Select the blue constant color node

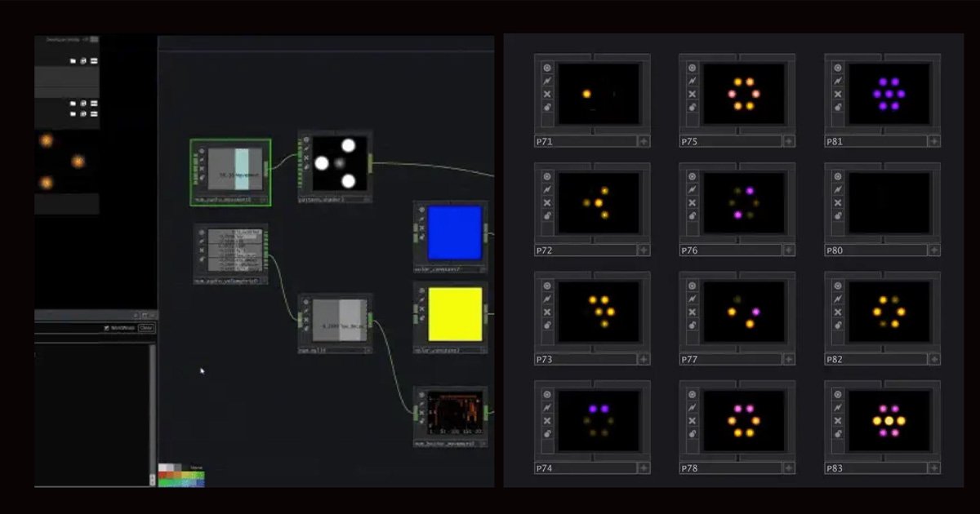454,233
